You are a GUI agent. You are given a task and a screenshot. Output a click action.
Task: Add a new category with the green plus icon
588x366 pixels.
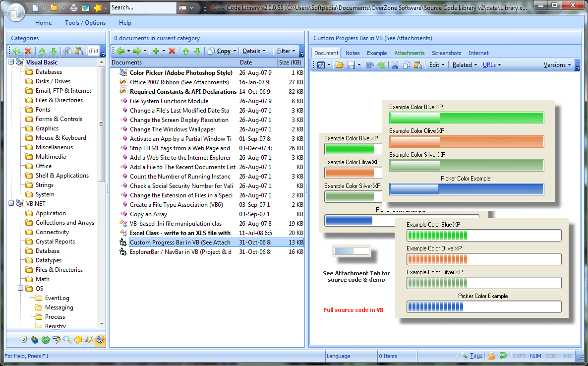[x=17, y=51]
